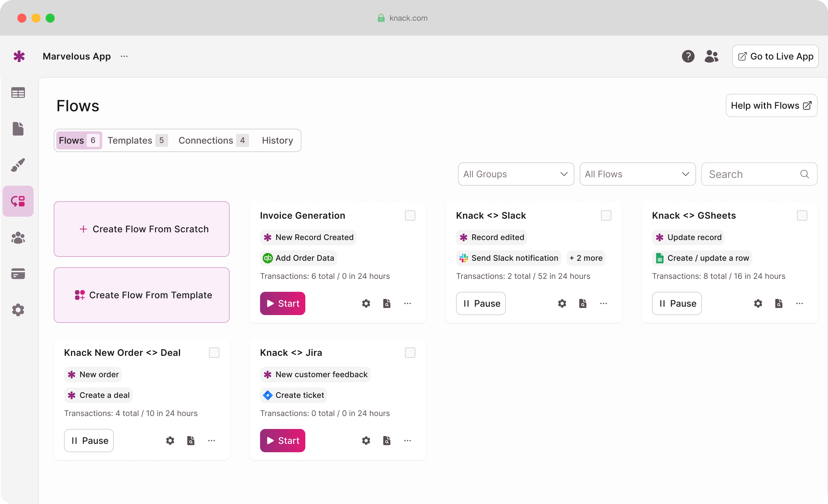Open more options on Knack <> Jira card
This screenshot has height=504, width=828.
tap(407, 441)
